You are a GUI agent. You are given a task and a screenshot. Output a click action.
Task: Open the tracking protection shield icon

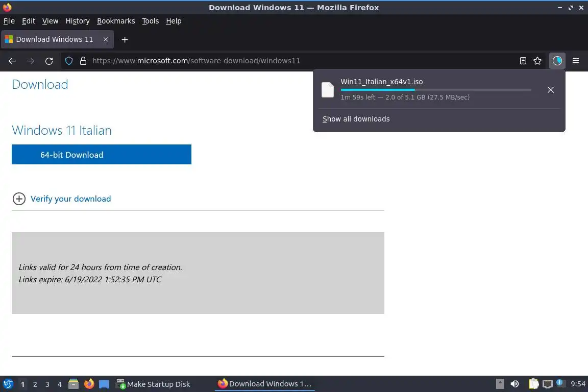click(x=68, y=61)
